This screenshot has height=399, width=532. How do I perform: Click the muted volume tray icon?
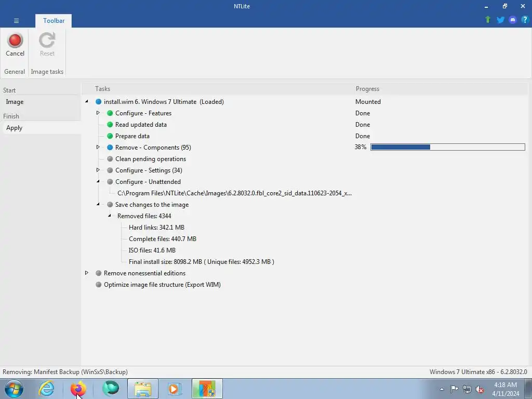click(x=480, y=389)
